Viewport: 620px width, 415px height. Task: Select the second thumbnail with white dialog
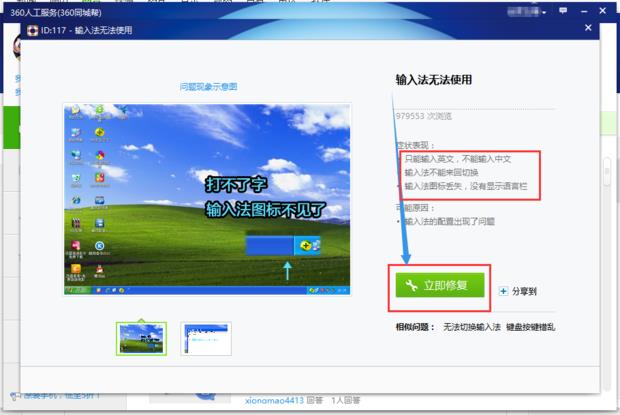coord(206,338)
